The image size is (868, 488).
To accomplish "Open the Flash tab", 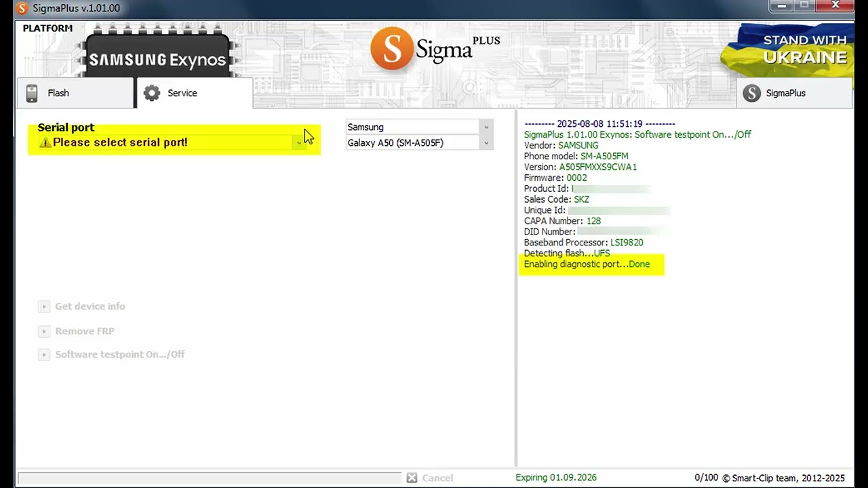I will click(x=75, y=93).
